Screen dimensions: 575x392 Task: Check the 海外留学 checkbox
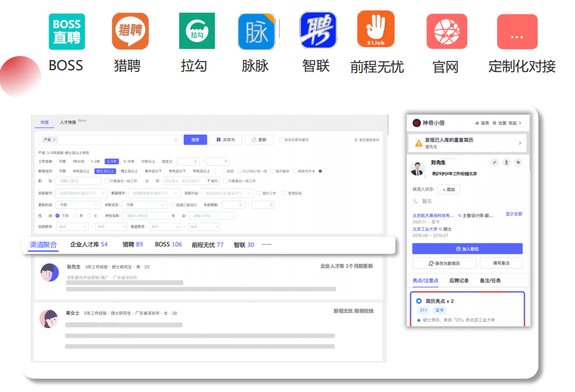[x=273, y=171]
